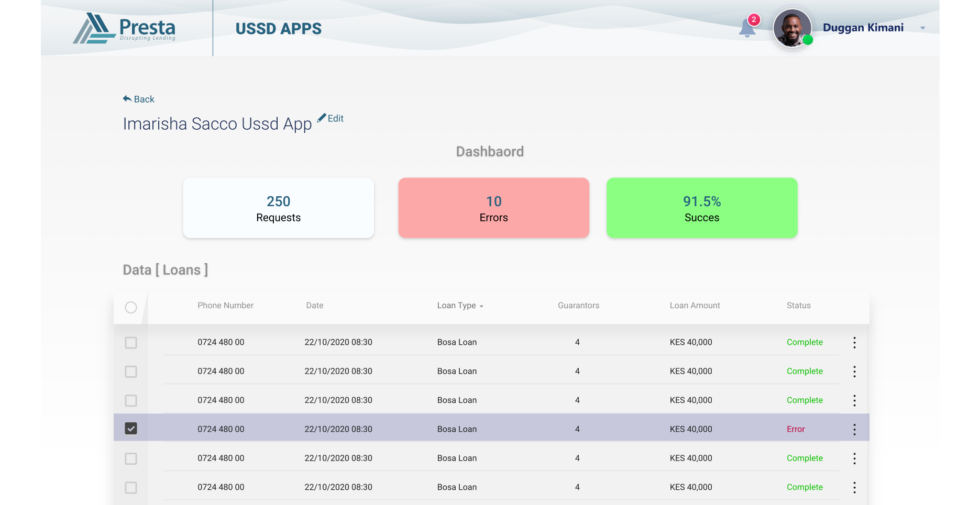Screen dimensions: 980x505
Task: Open the third loan row's three-dot menu
Action: (854, 400)
